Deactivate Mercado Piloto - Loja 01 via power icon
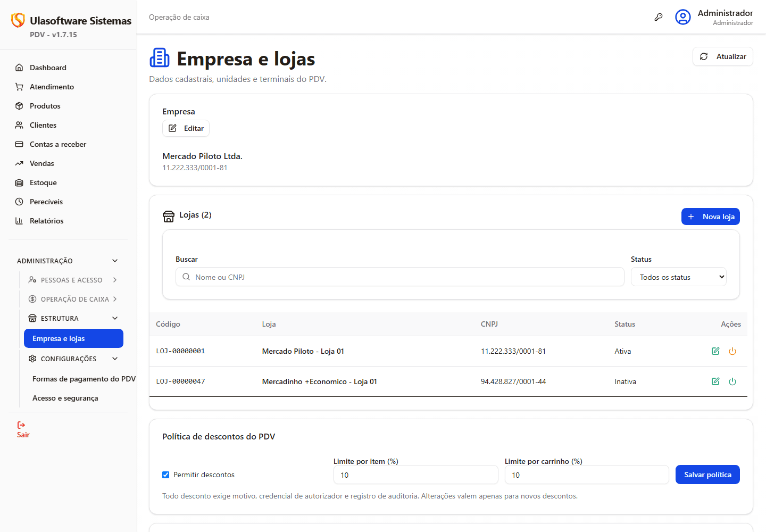 click(732, 351)
